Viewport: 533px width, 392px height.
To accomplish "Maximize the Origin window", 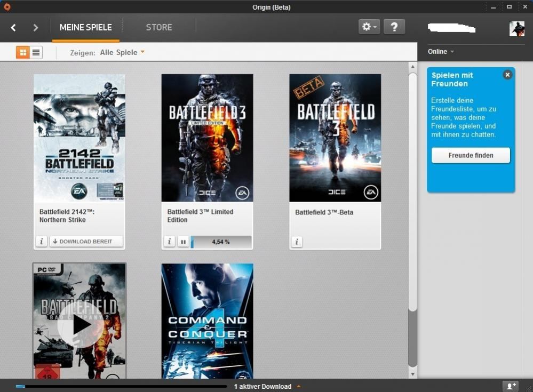I will coord(509,7).
